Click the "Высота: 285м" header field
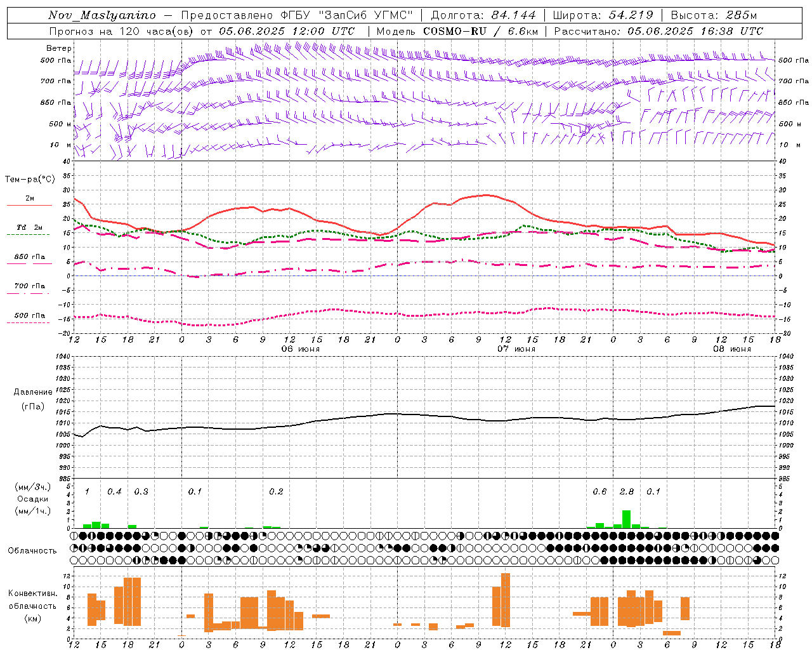The height and width of the screenshot is (650, 812). 714,15
